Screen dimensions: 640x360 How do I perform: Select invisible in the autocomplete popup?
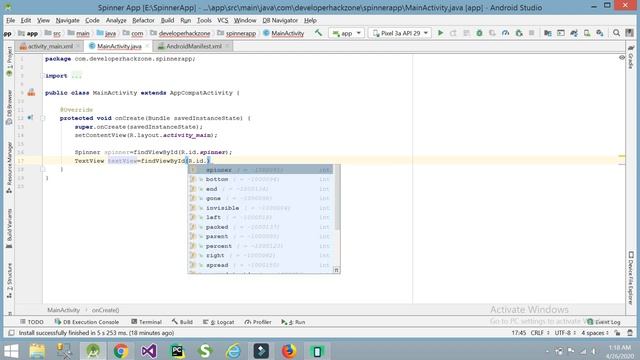pyautogui.click(x=261, y=208)
